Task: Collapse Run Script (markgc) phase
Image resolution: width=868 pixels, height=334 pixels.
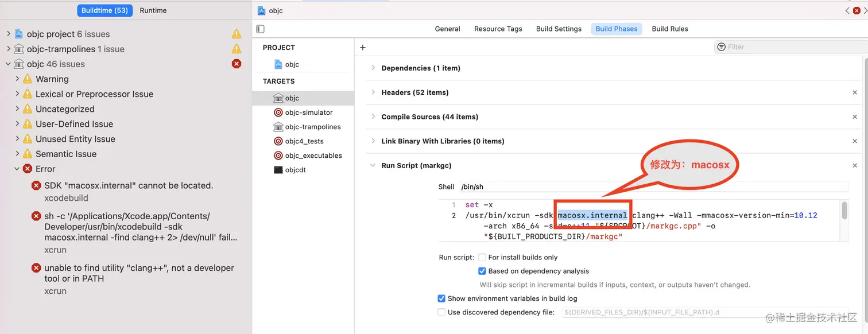Action: click(x=373, y=165)
